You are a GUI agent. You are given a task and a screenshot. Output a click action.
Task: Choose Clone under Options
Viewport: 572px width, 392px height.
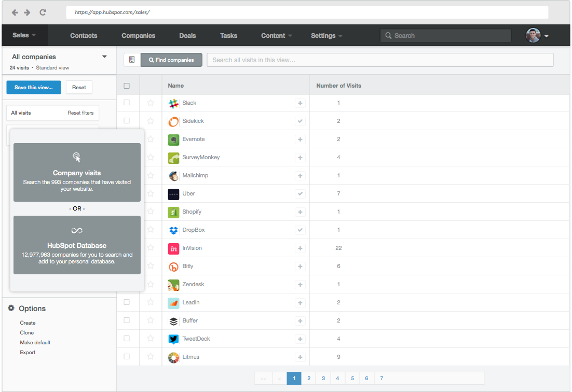click(26, 332)
